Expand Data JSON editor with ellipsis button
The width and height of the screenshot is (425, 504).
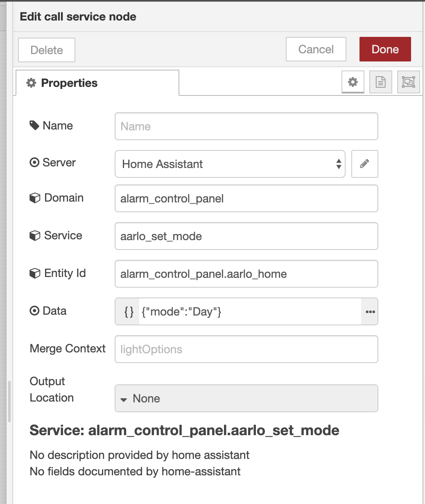point(370,312)
